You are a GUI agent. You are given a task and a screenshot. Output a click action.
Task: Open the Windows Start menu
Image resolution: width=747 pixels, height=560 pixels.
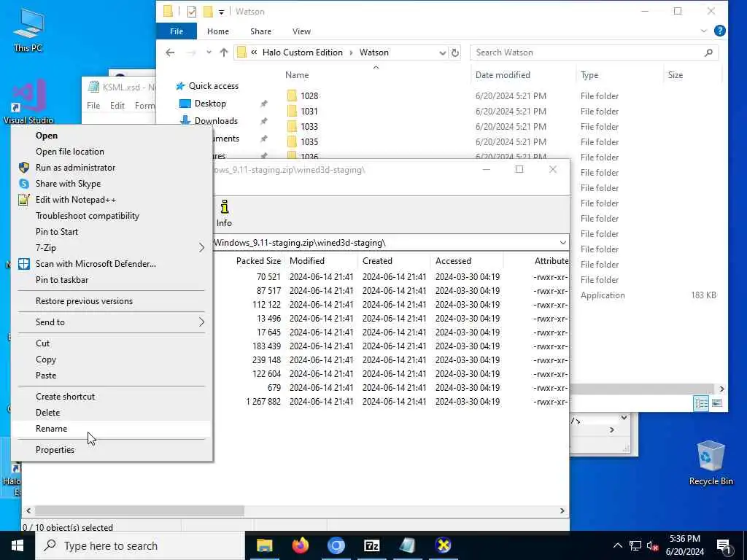tap(18, 545)
